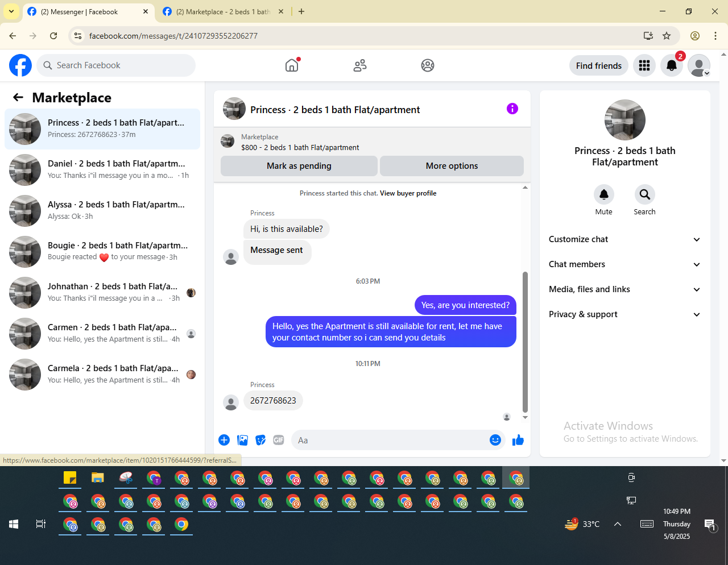
Task: Open the Groups icon in top navigation
Action: (428, 65)
